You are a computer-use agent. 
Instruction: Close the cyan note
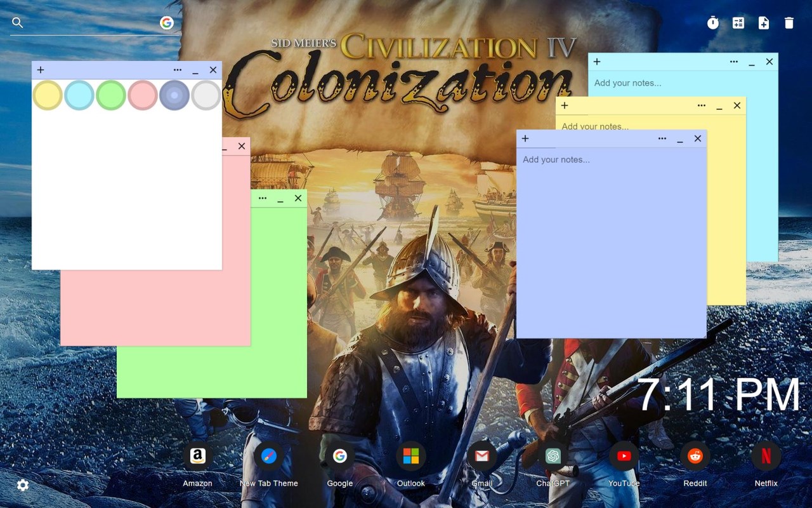tap(769, 62)
